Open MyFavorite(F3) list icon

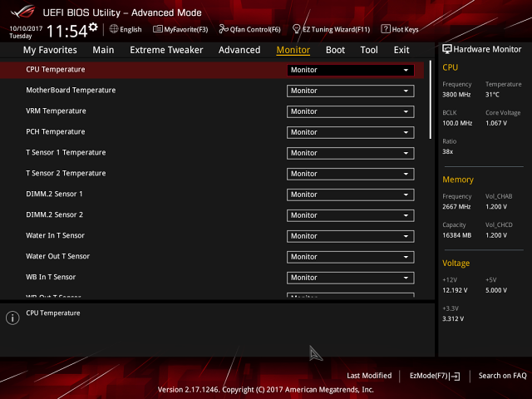pos(158,29)
